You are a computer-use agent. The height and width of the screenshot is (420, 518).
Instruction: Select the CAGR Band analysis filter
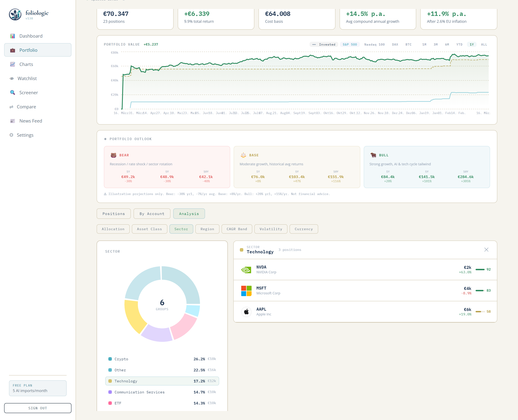237,229
